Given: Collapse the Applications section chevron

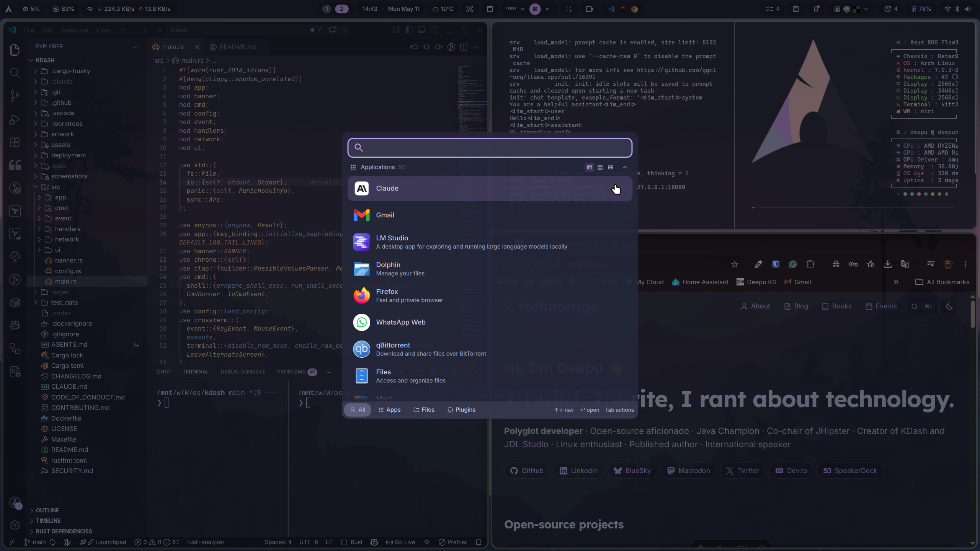Looking at the screenshot, I should coord(625,167).
